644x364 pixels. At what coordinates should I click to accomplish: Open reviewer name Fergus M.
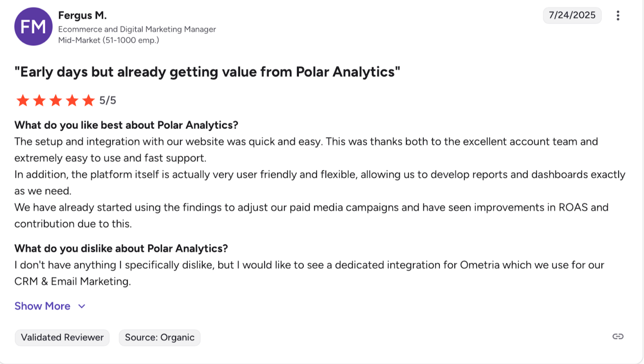tap(82, 15)
